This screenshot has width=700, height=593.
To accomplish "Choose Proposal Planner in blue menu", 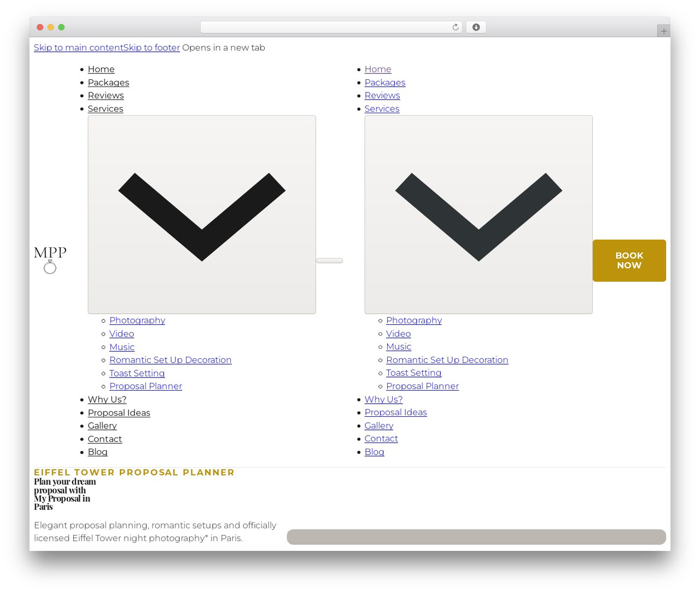I will (x=422, y=386).
